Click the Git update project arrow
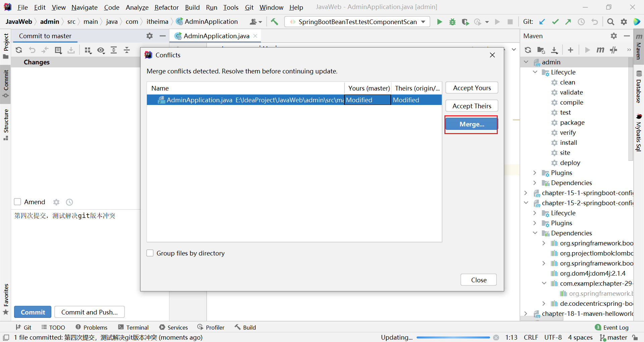 click(x=542, y=22)
